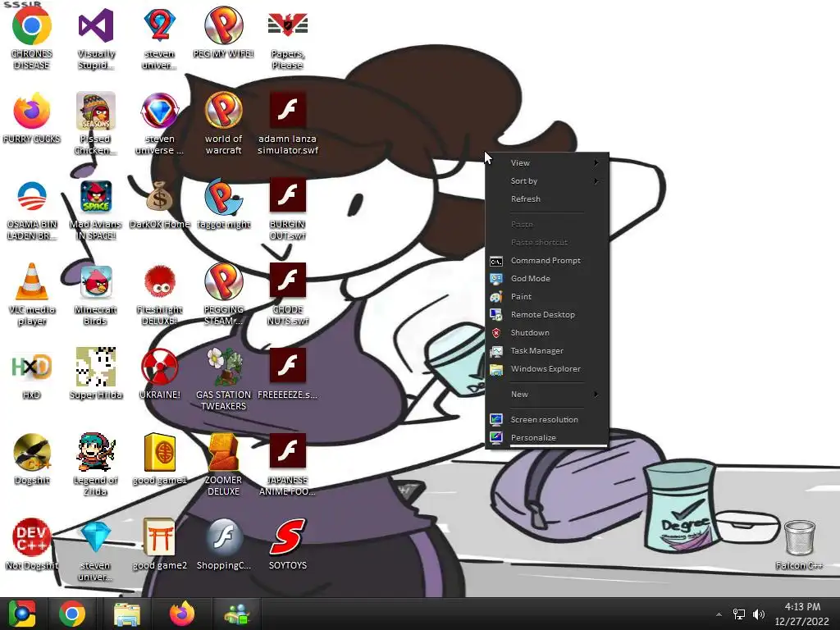Viewport: 840px width, 630px height.
Task: Choose Refresh from the context menu
Action: (x=547, y=199)
